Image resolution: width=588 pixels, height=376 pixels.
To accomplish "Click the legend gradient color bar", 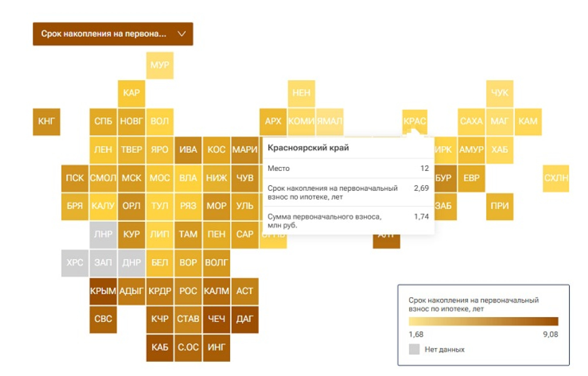I will point(483,322).
